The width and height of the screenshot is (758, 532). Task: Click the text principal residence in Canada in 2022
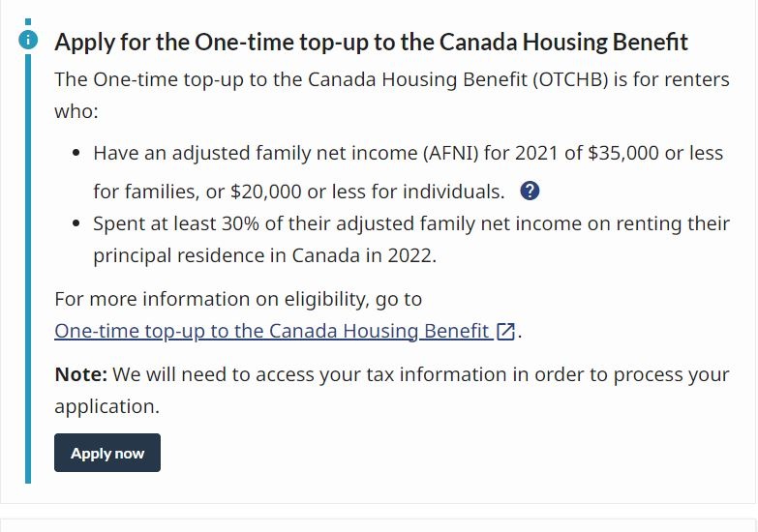[x=264, y=255]
